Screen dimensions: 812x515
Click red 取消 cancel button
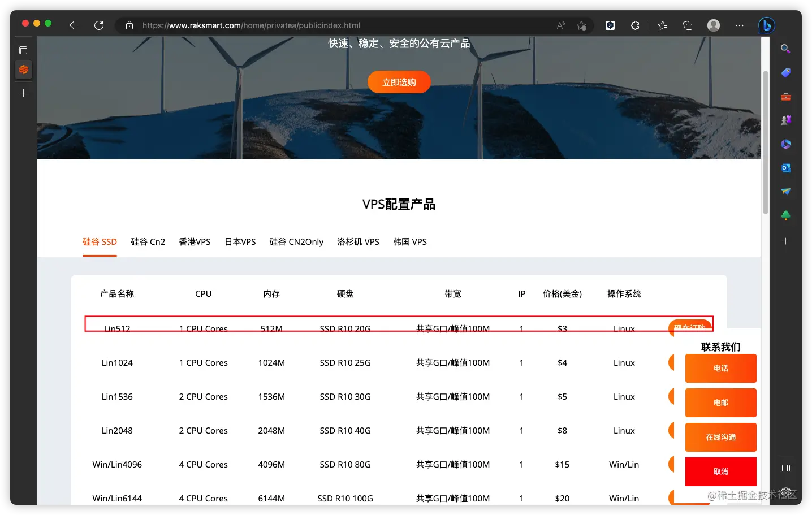click(x=721, y=472)
